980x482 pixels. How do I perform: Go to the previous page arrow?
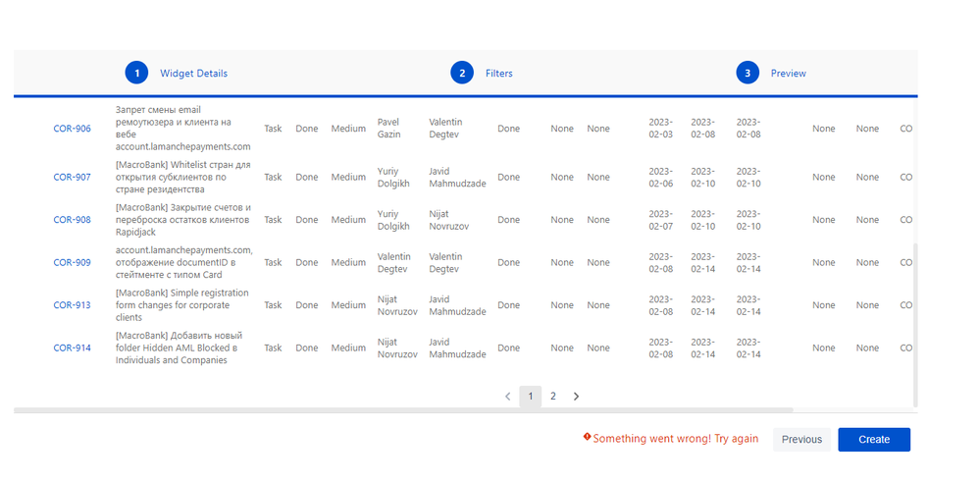click(x=507, y=397)
